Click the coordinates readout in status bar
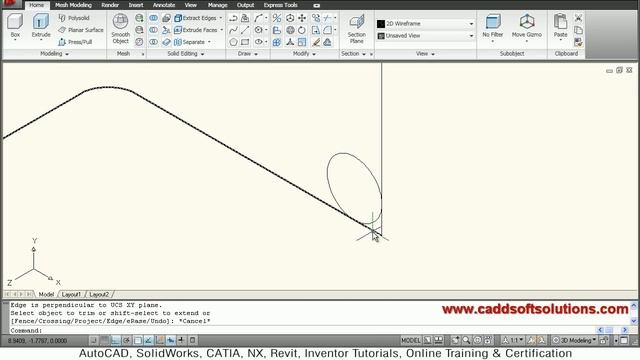Image resolution: width=640 pixels, height=360 pixels. click(37, 340)
